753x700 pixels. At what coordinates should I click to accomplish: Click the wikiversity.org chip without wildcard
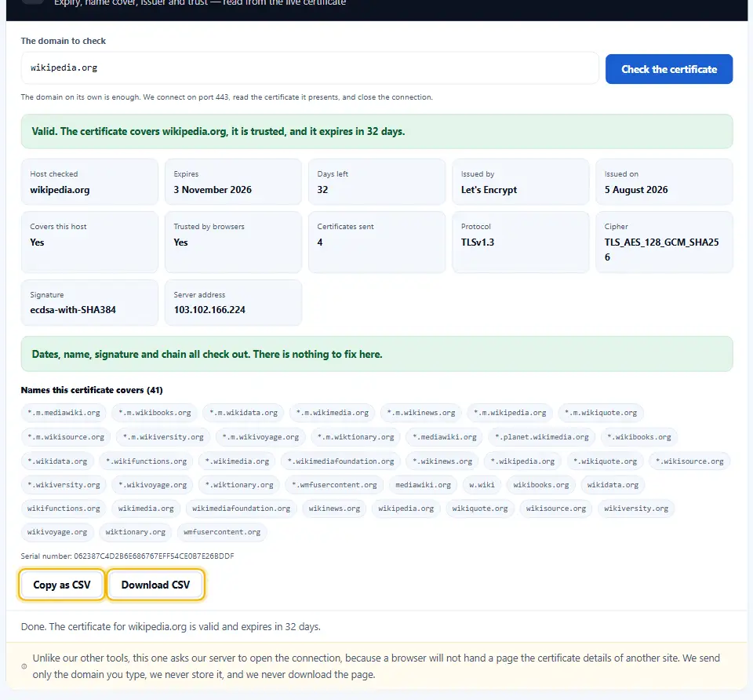click(636, 509)
